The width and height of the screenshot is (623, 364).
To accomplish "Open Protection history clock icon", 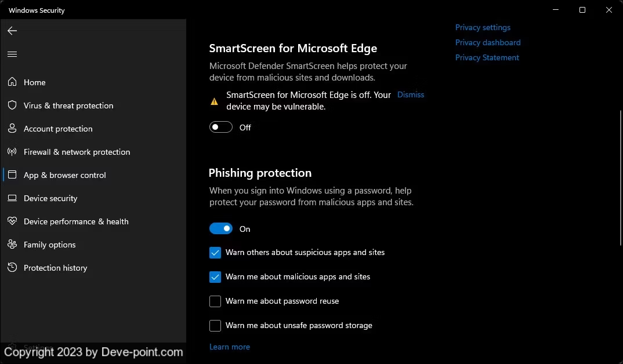I will (12, 267).
